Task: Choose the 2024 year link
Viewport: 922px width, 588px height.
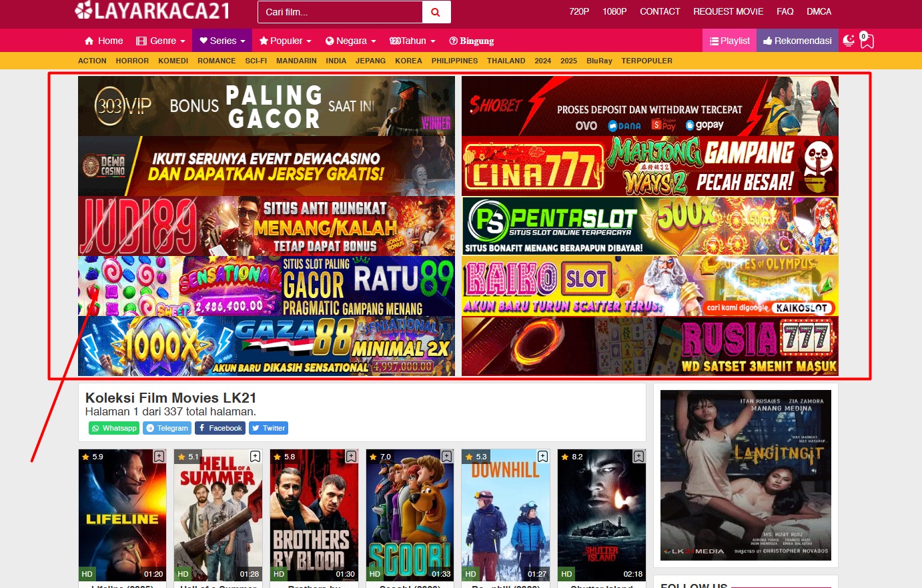Action: click(543, 61)
